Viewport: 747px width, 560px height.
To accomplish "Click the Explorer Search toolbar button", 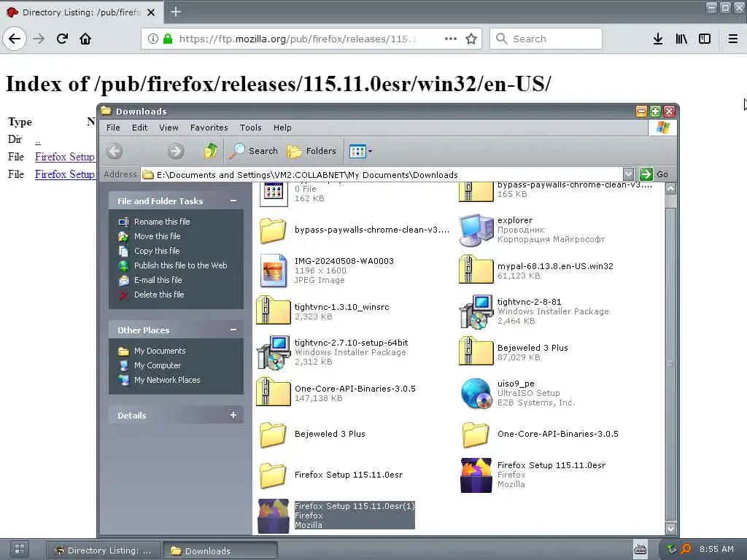I will (253, 151).
